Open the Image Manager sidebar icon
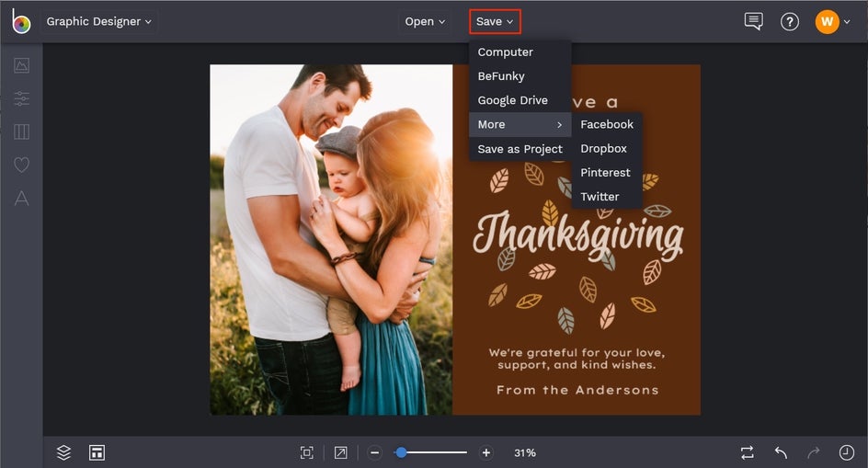The height and width of the screenshot is (468, 868). click(x=21, y=65)
